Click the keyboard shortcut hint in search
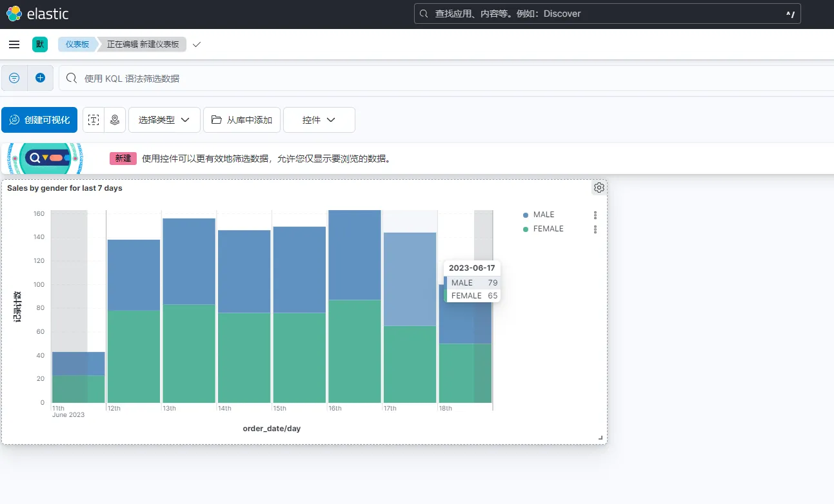 [x=790, y=14]
